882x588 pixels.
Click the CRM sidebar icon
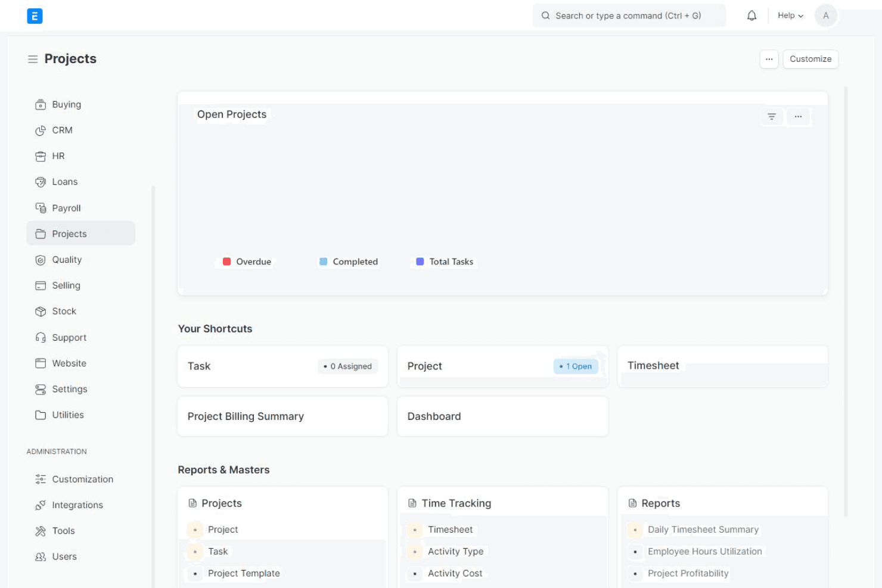[41, 130]
